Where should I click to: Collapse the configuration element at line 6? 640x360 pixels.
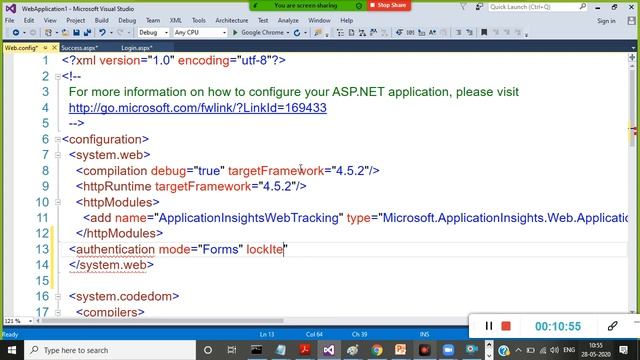(58, 140)
